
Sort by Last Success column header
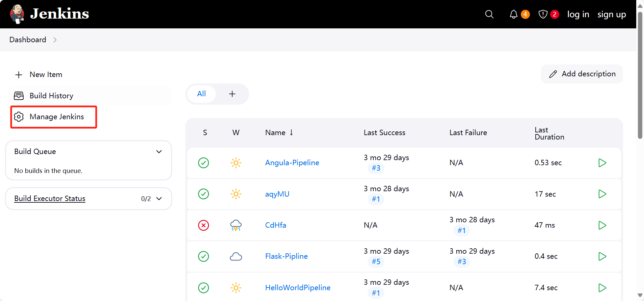[x=384, y=133]
